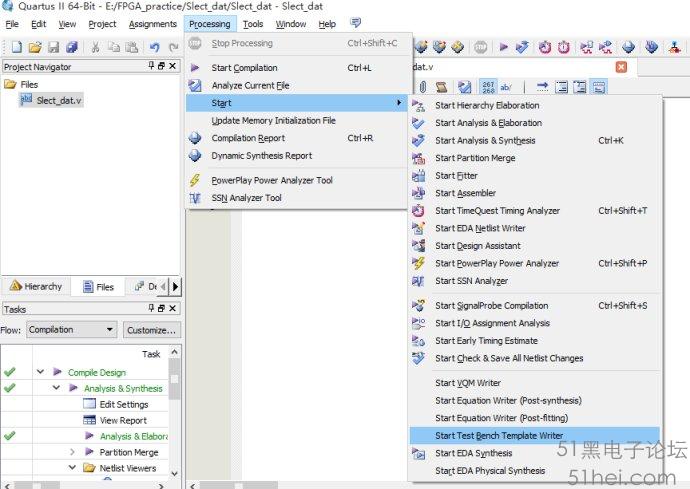Select Start Fitter
Screen dimensions: 690x489
(535, 176)
